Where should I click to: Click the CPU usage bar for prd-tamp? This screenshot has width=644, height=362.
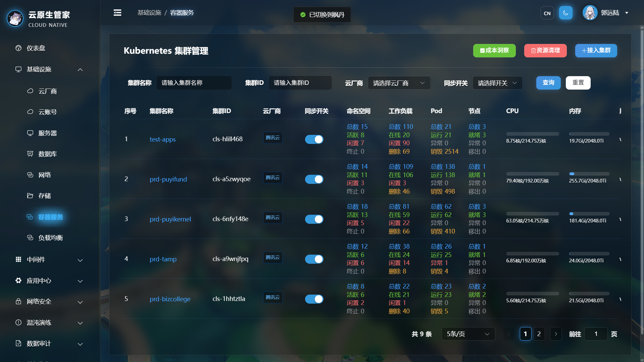point(533,254)
